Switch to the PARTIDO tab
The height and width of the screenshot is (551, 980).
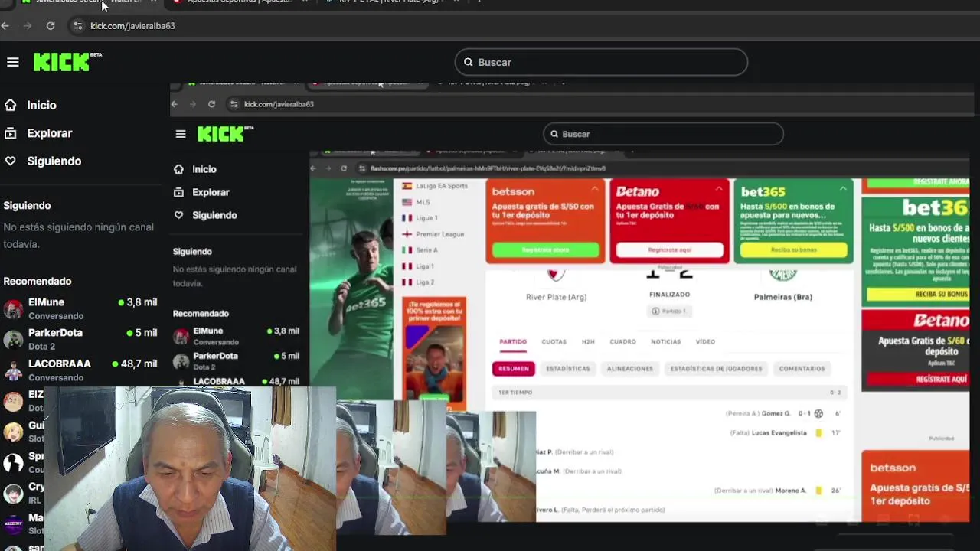pos(513,341)
